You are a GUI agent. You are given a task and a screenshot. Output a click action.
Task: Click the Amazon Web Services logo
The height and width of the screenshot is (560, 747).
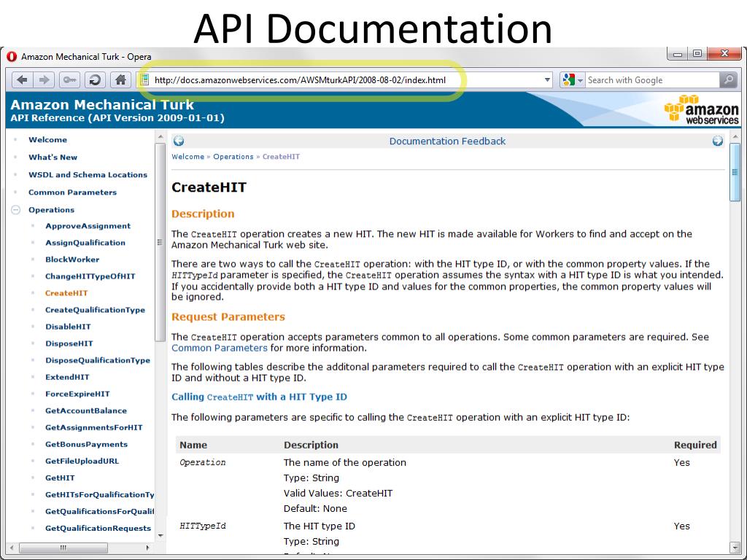701,109
